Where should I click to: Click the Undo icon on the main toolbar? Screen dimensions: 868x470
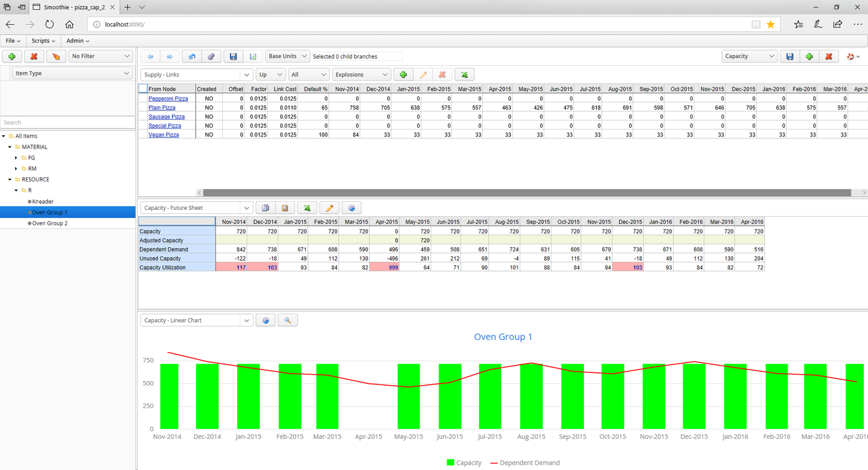192,56
